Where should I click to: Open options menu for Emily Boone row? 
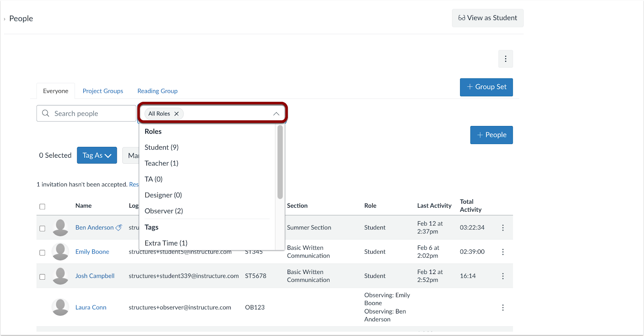click(x=503, y=252)
